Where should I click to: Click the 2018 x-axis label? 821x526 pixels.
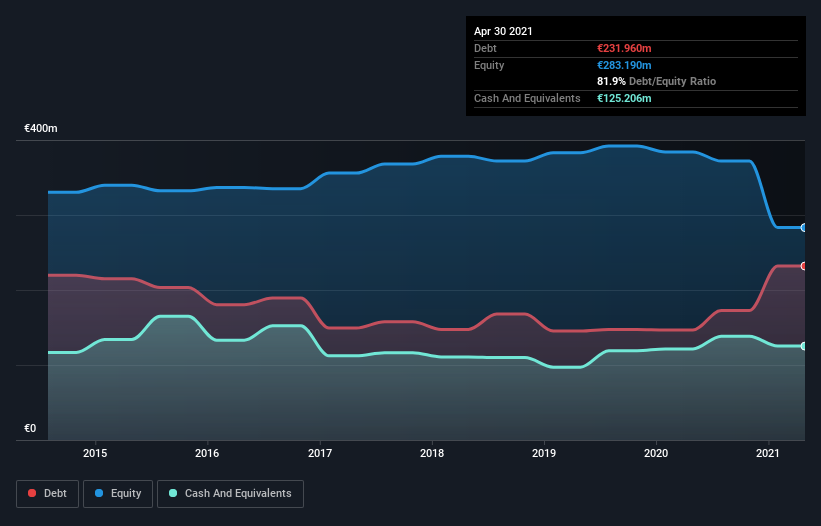point(432,453)
